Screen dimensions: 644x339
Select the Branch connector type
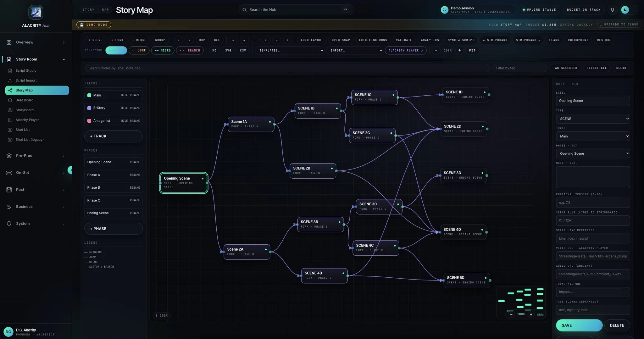(x=190, y=50)
